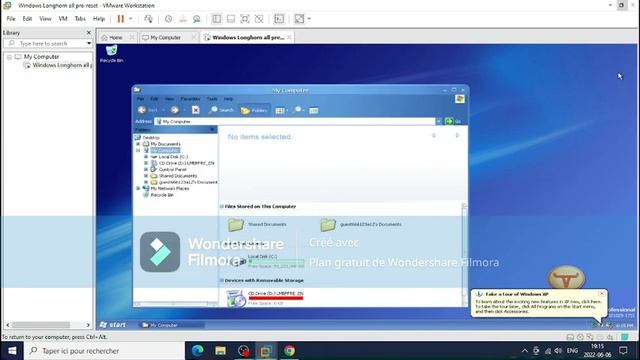Open the CD Drive (D:) item

coord(265,298)
